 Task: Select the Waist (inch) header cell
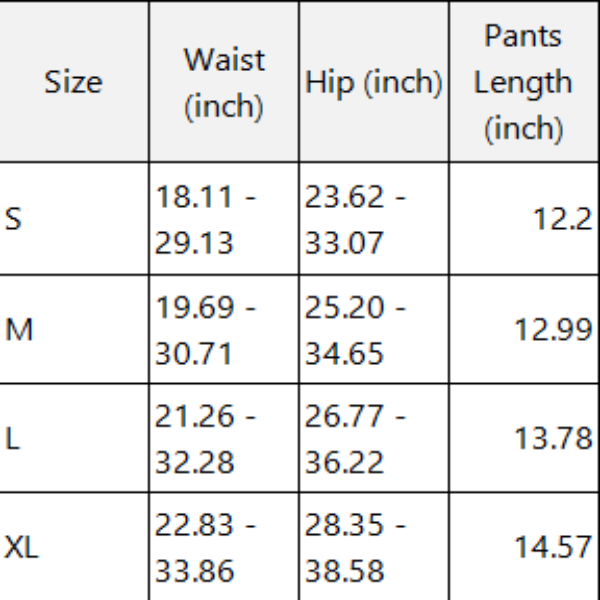point(223,82)
